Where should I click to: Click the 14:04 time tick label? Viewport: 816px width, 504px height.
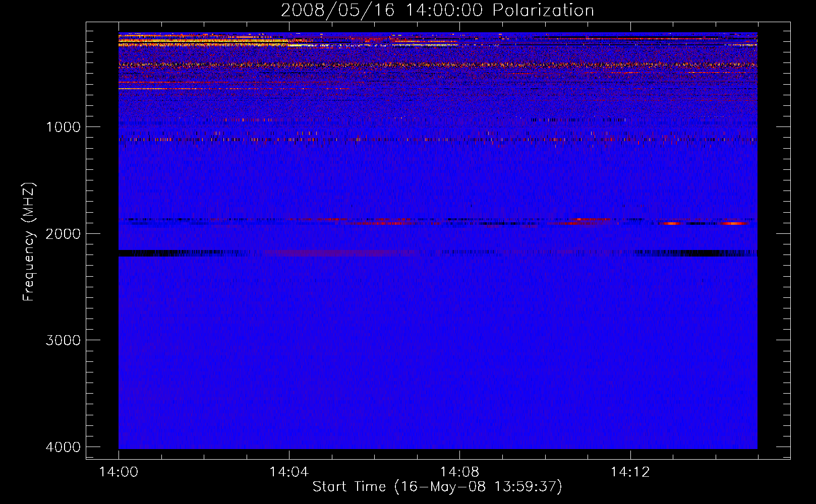tap(289, 472)
